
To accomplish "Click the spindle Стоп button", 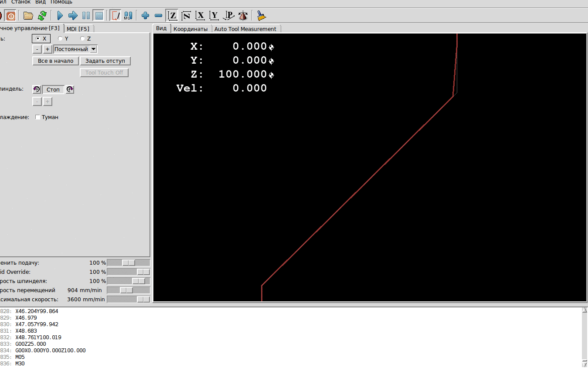I will pos(53,89).
